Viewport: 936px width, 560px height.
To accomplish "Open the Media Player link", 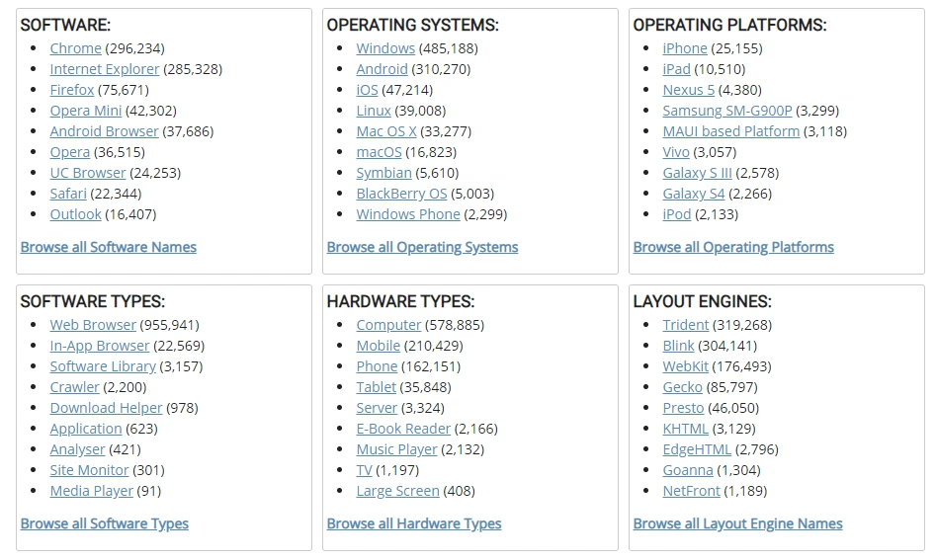I will [91, 491].
